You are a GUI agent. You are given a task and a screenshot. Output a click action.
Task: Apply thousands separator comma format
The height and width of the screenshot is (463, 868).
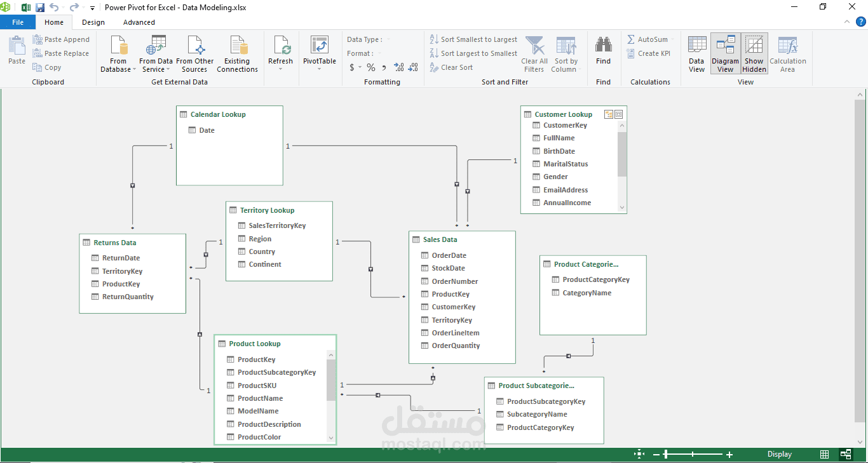(x=385, y=67)
